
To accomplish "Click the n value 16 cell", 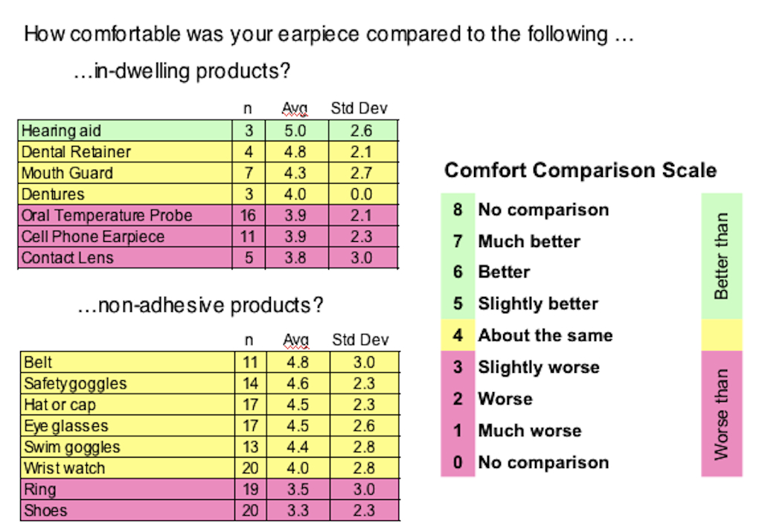I will click(x=249, y=216).
